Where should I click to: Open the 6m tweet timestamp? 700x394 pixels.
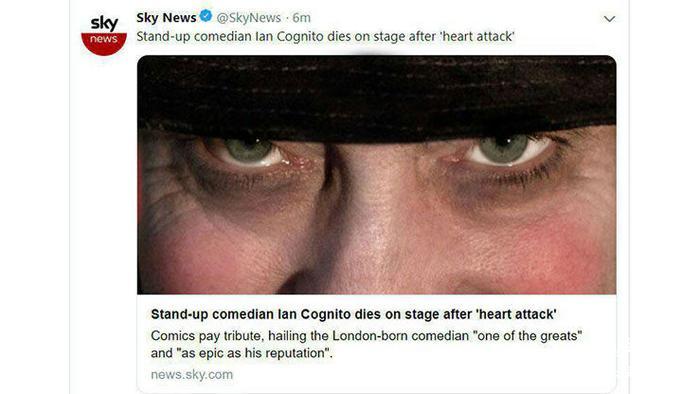[x=301, y=17]
